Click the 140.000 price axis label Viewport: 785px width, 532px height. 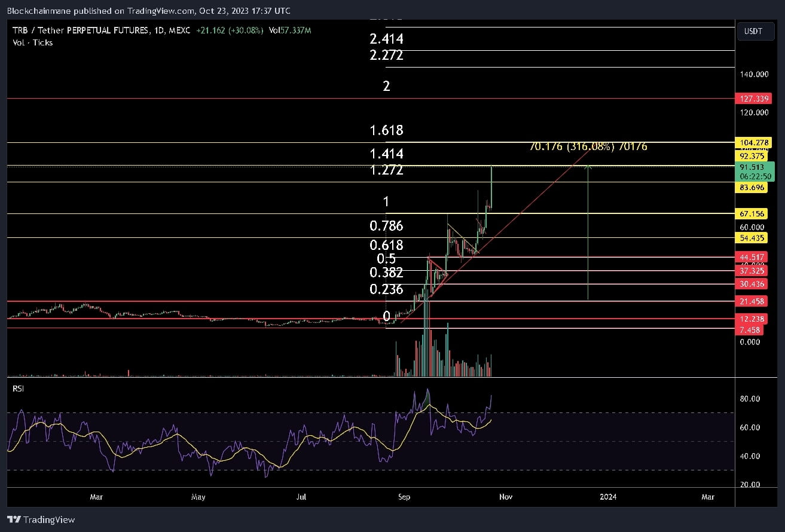(x=754, y=75)
